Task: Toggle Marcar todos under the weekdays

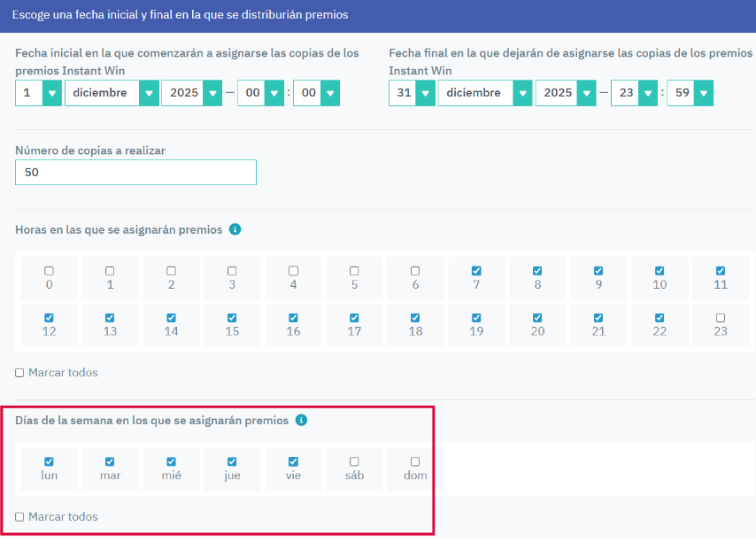Action: tap(20, 517)
